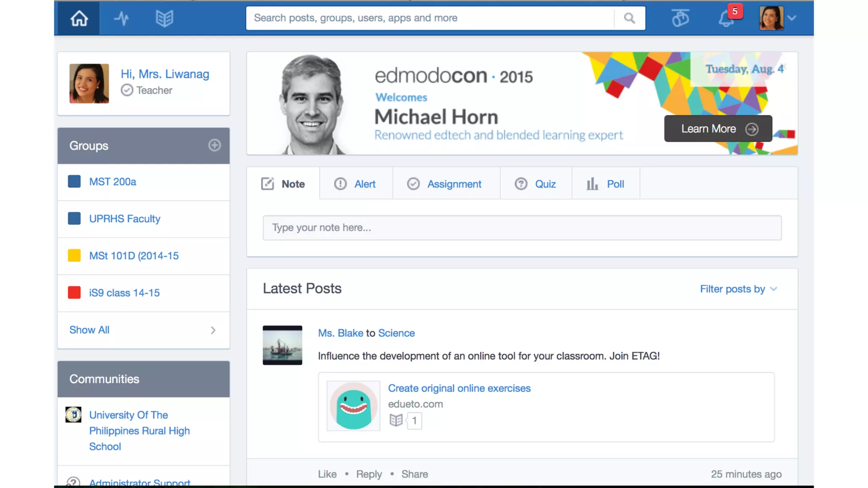Click the search magnifier icon
The image size is (868, 488).
coord(629,18)
